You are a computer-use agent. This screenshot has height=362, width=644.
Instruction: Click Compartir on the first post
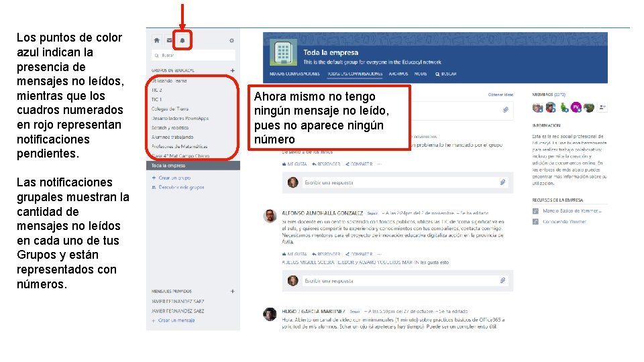359,164
